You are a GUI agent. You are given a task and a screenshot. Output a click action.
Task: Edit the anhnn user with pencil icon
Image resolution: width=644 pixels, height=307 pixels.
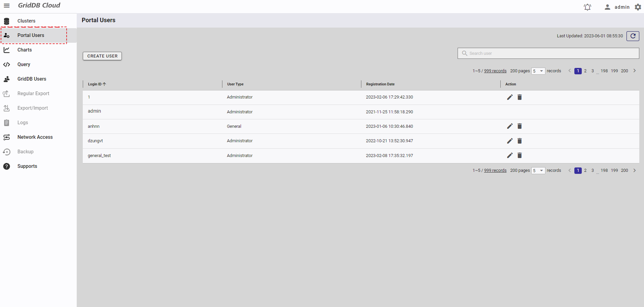click(510, 126)
